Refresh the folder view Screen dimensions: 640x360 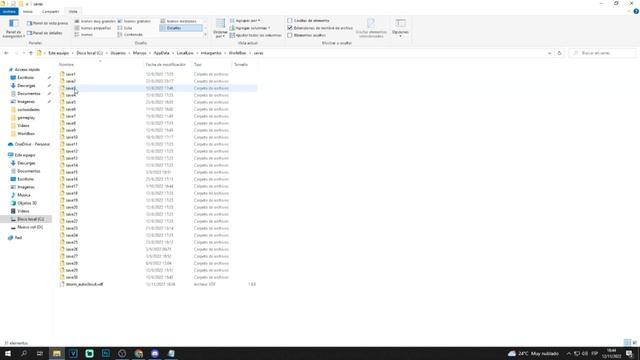[559, 53]
